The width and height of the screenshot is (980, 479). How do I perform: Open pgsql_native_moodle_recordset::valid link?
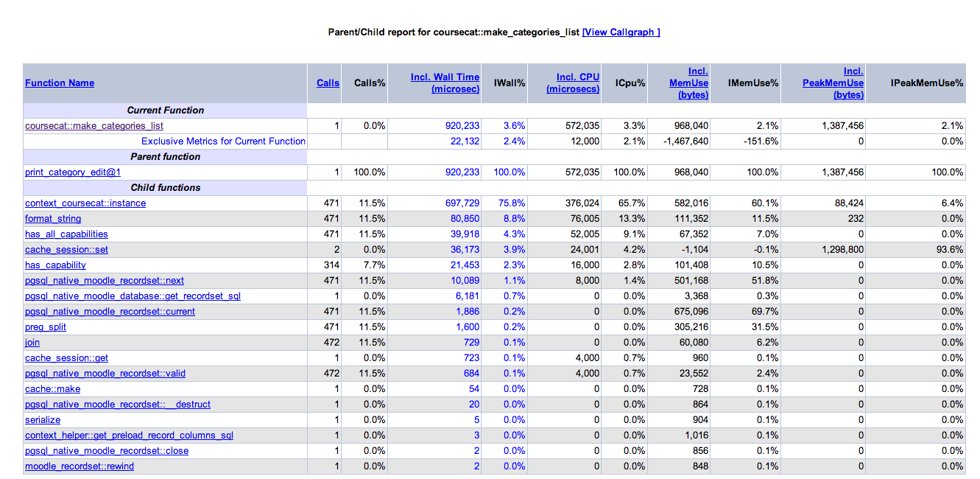point(105,374)
